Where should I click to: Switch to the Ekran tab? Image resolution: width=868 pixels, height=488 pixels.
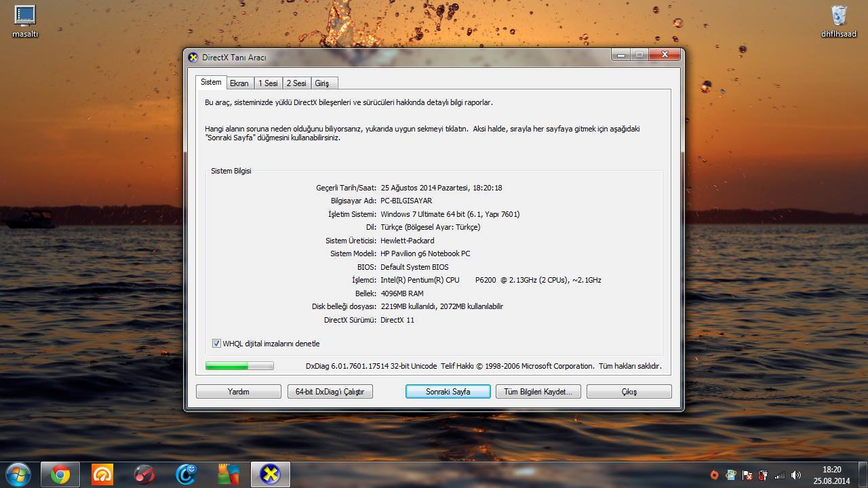(239, 83)
